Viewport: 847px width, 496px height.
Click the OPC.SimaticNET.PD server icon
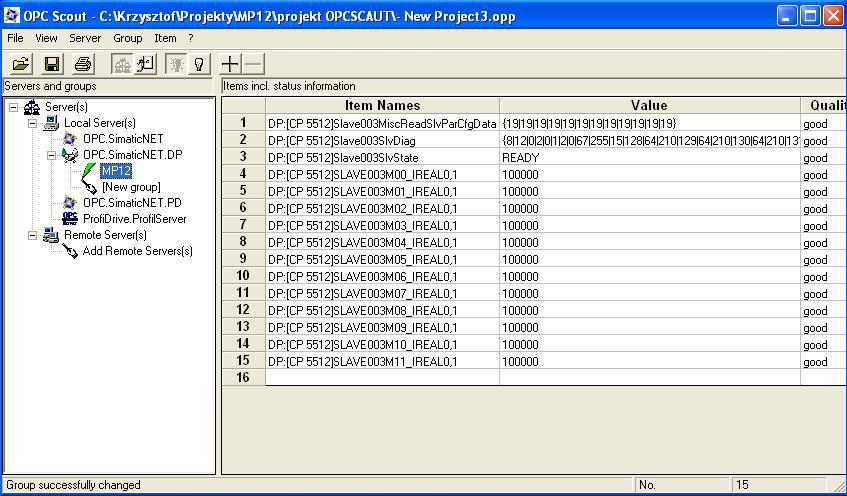pos(70,203)
